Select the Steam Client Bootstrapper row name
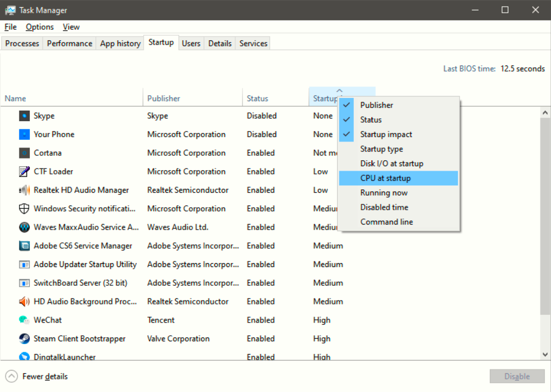This screenshot has height=392, width=551. (79, 339)
